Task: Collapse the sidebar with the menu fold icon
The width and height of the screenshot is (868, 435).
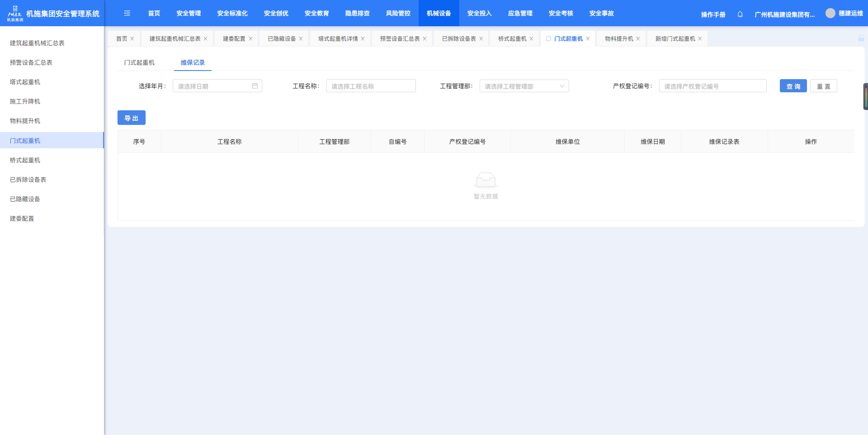Action: click(127, 14)
